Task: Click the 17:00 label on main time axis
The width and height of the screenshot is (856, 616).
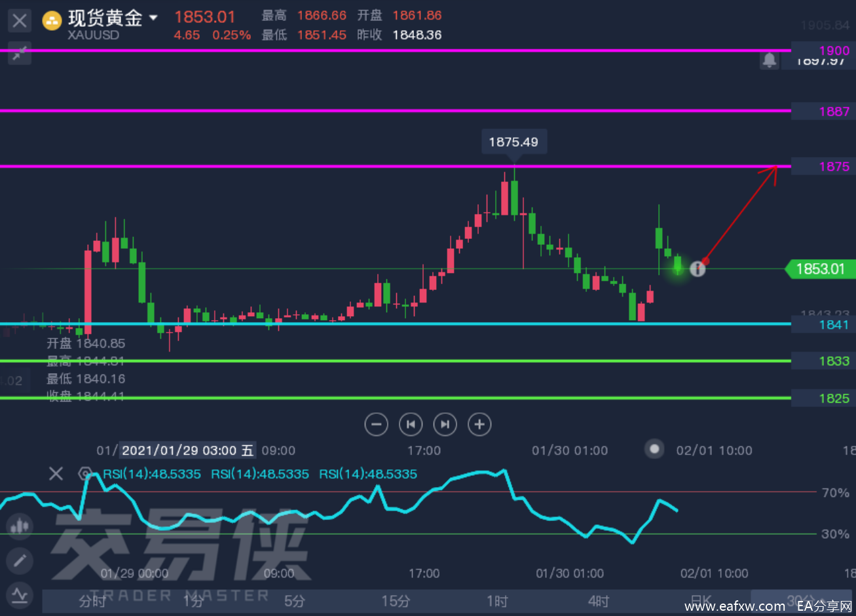Action: [x=424, y=450]
